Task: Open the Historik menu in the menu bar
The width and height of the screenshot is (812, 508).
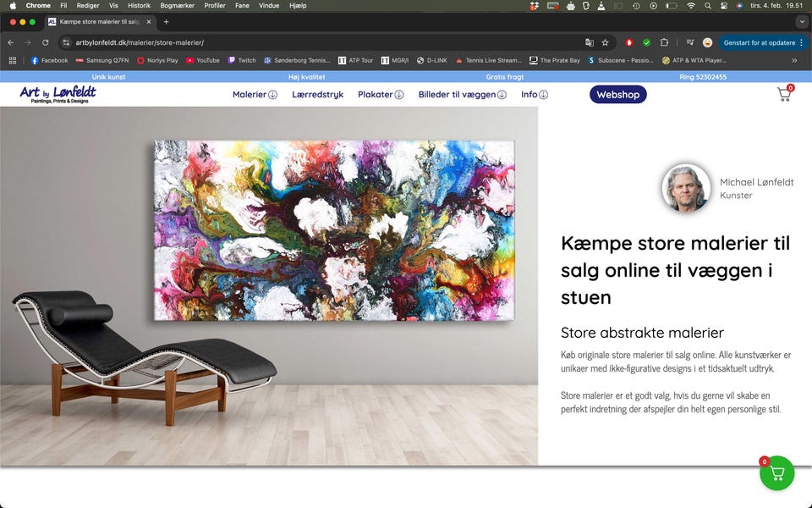Action: click(x=139, y=5)
